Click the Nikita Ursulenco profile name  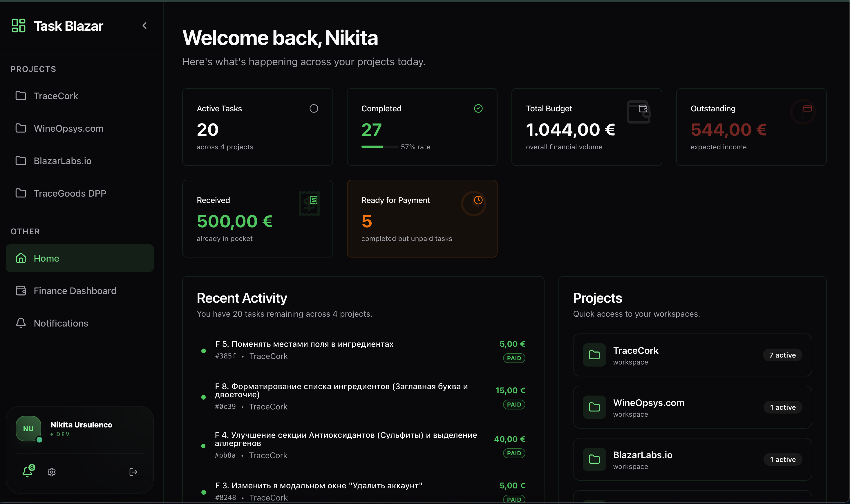point(82,425)
